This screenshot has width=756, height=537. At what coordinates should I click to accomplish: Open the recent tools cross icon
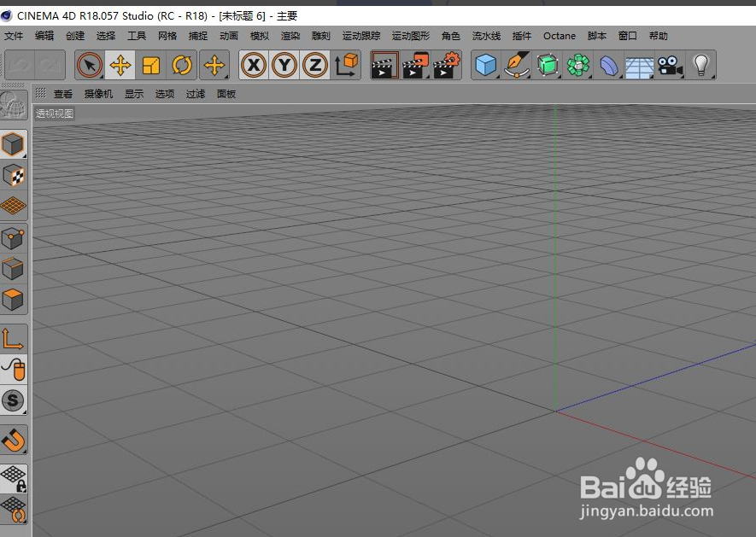[214, 65]
